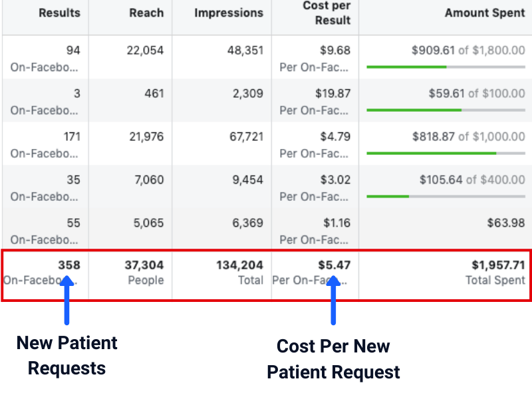532x399 pixels.
Task: Select the 22,054 reach cell
Action: click(x=145, y=51)
